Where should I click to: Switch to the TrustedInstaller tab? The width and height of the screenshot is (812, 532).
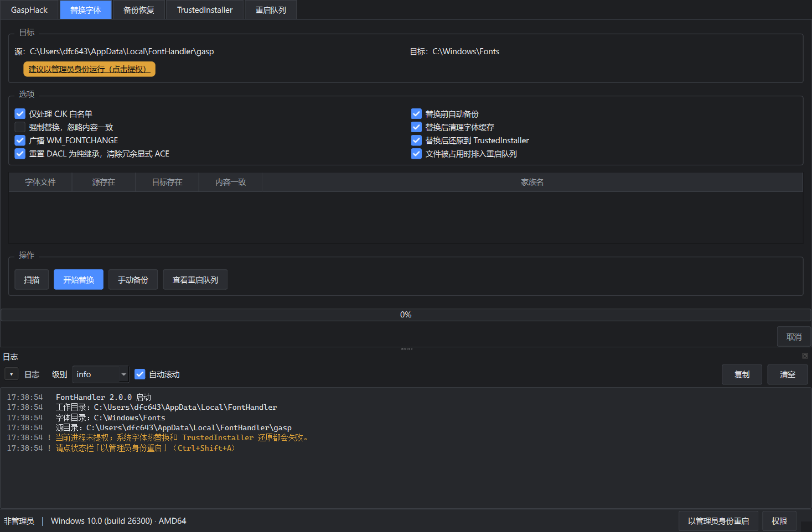[205, 10]
